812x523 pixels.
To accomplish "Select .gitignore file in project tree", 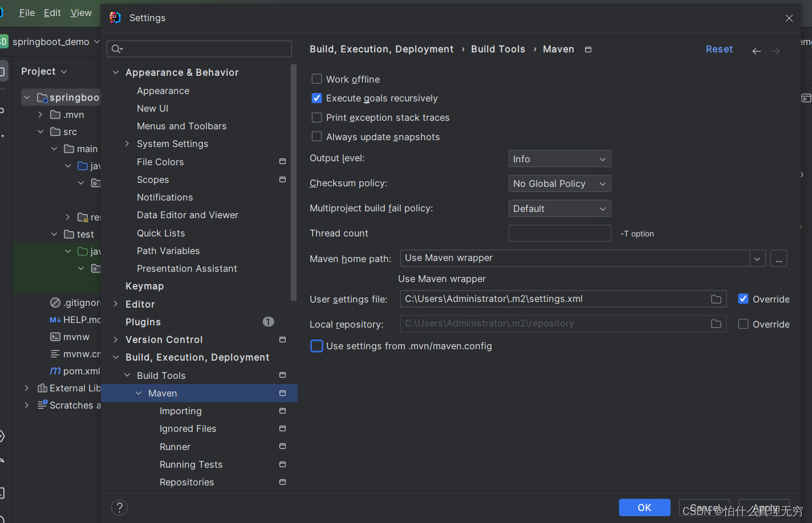I will pos(75,303).
